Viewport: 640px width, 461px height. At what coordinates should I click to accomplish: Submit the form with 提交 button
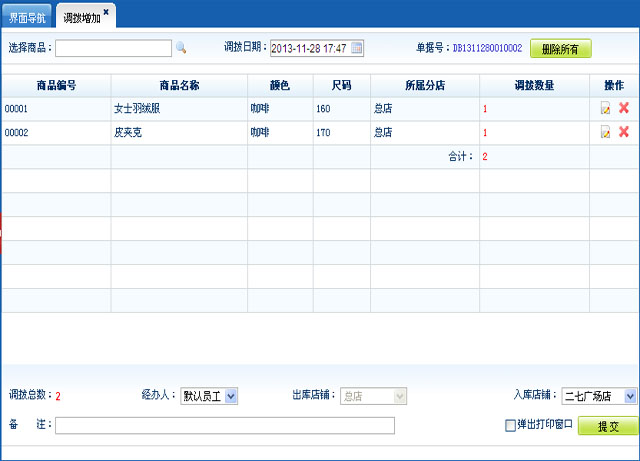pos(608,426)
